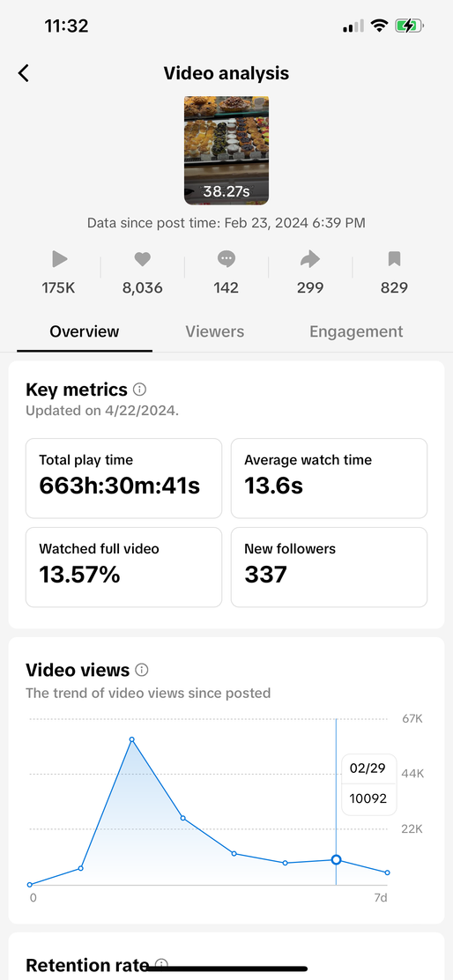Tap the back arrow icon

pos(24,73)
